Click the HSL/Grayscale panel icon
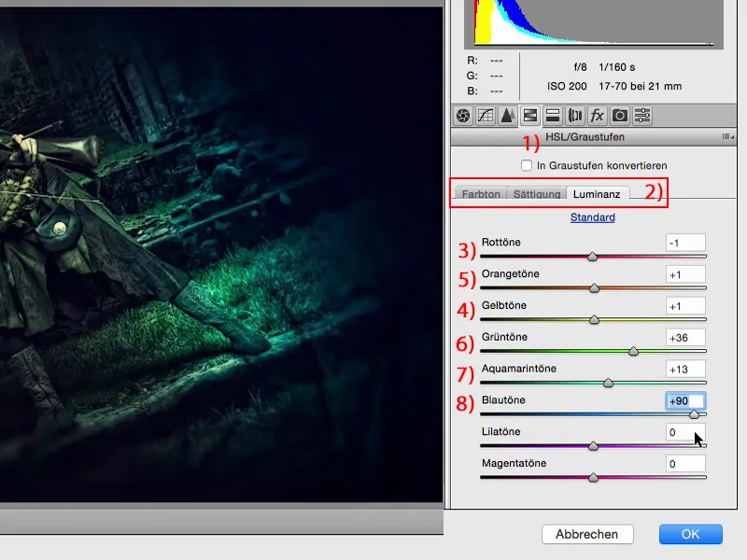 [530, 116]
